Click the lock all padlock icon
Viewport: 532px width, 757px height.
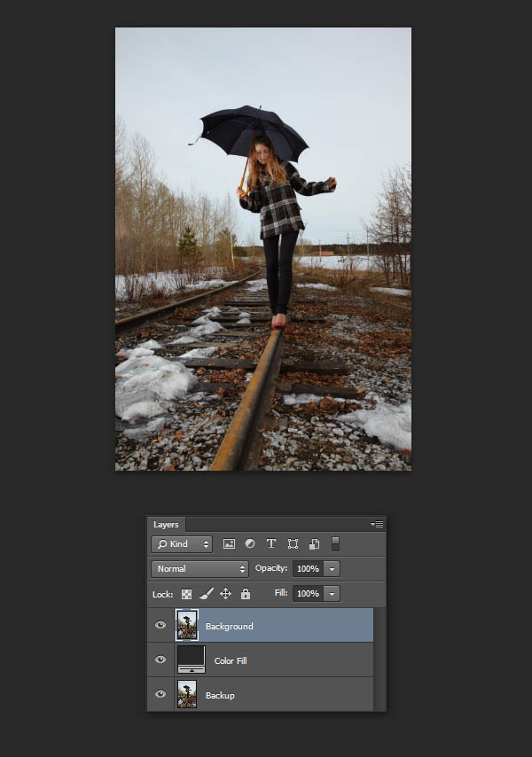pos(246,594)
